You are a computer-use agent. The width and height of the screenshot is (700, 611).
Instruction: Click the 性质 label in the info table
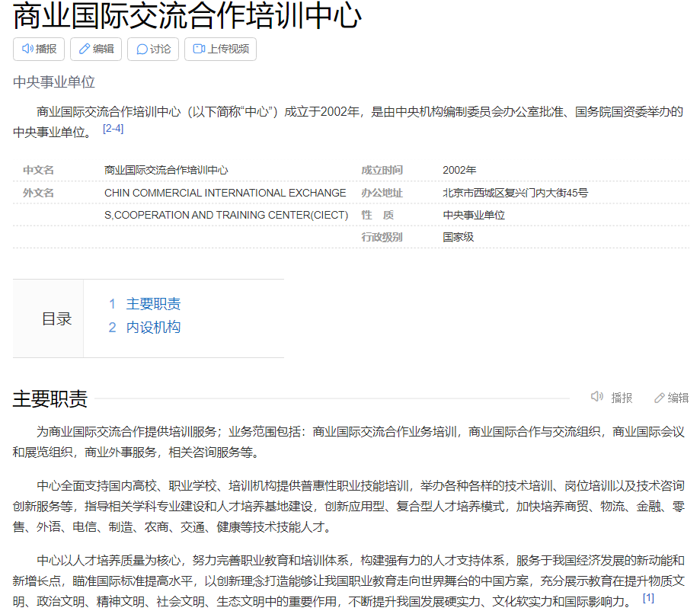click(x=378, y=215)
